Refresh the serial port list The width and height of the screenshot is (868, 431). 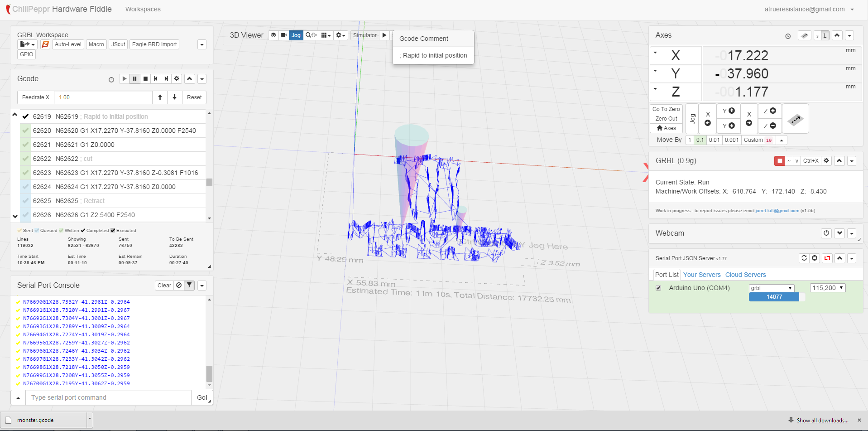point(804,258)
